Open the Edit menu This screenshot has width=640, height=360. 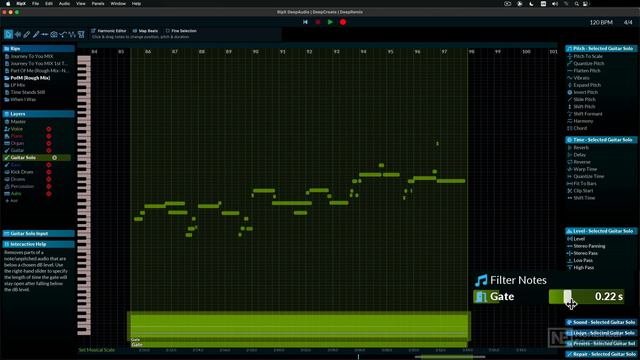click(49, 4)
